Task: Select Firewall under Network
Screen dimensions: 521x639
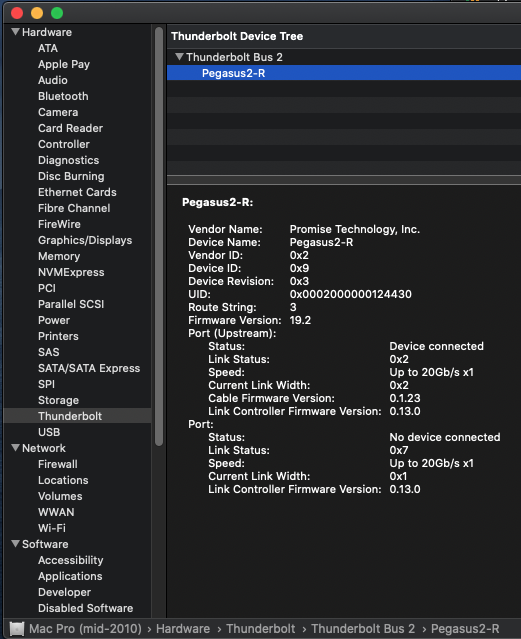Action: [x=57, y=464]
